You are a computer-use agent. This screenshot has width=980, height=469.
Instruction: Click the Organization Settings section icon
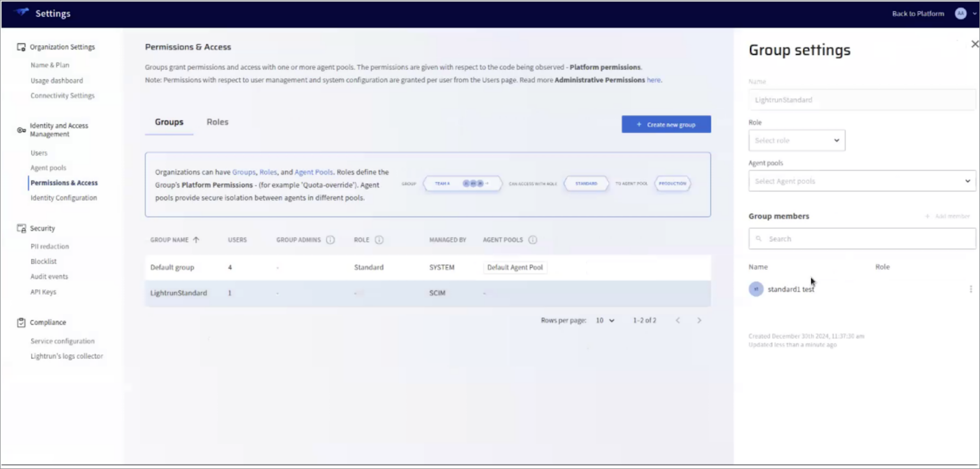click(x=21, y=47)
